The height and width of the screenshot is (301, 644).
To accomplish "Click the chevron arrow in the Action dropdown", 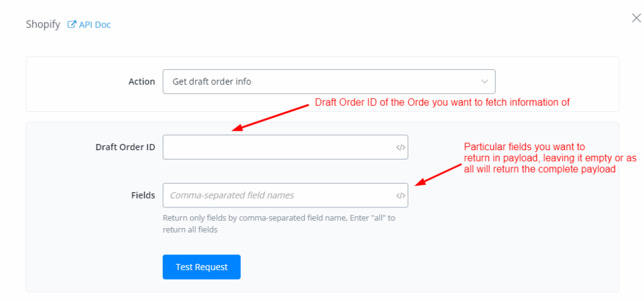I will [x=484, y=82].
